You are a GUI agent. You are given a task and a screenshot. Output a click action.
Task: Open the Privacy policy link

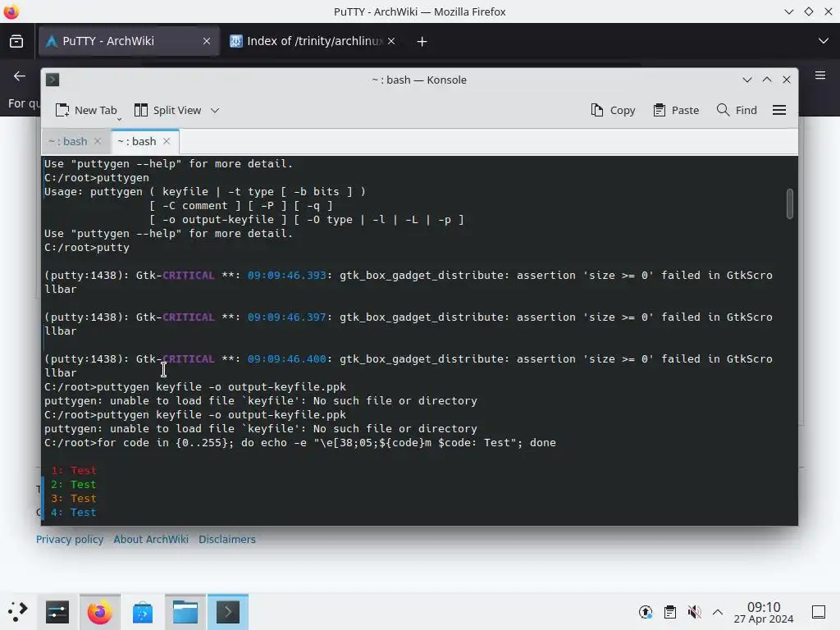(x=70, y=540)
